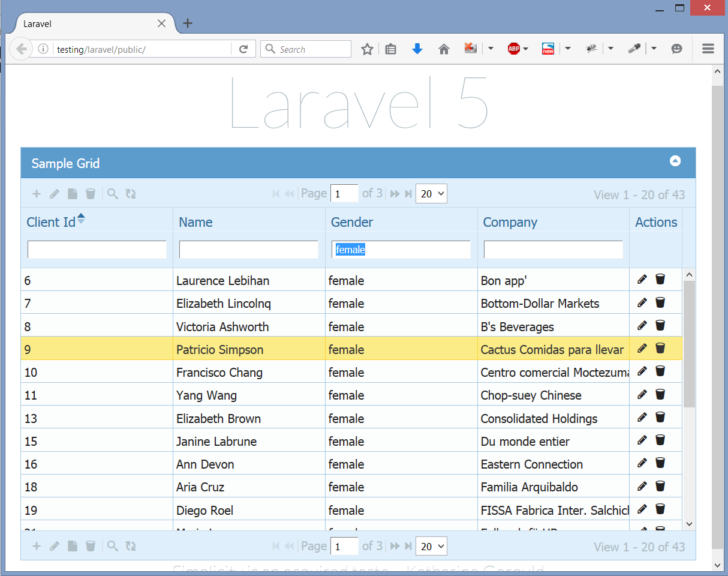
Task: Click the Firefox bookmark star icon
Action: click(x=367, y=49)
